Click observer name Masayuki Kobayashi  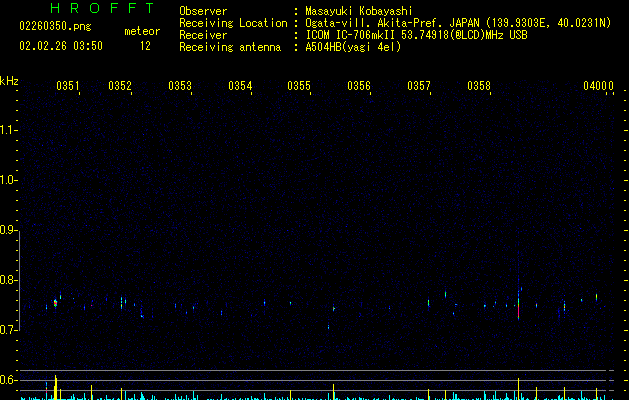359,11
